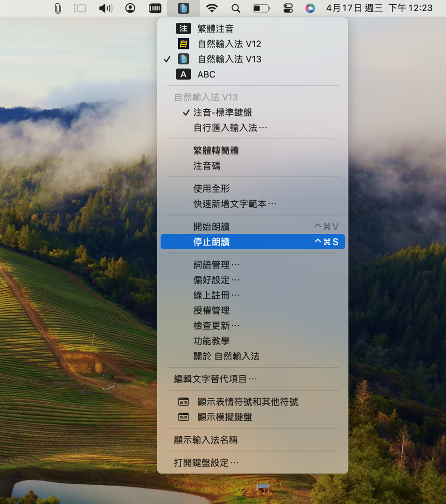Open the Wi-Fi status menu
Screen dimensions: 446x504
coord(212,8)
